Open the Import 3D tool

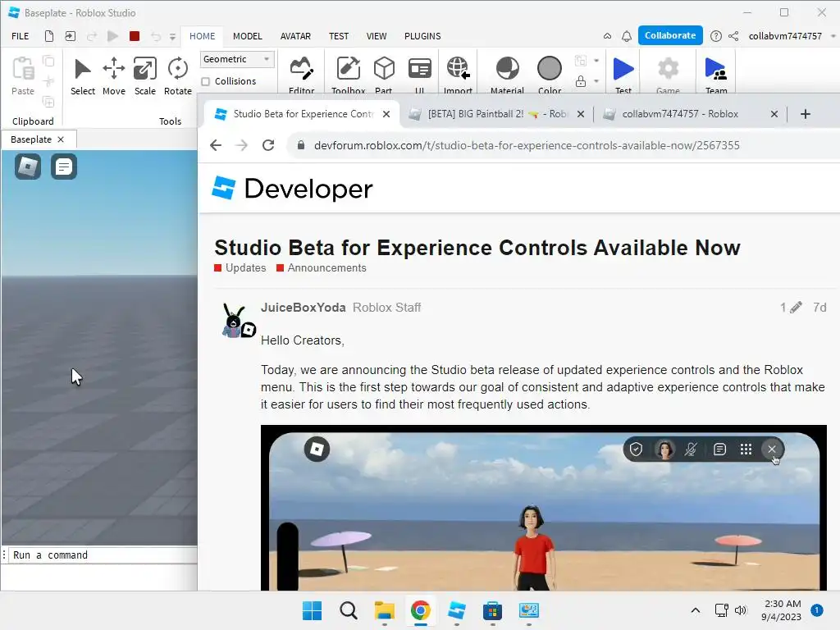click(458, 75)
